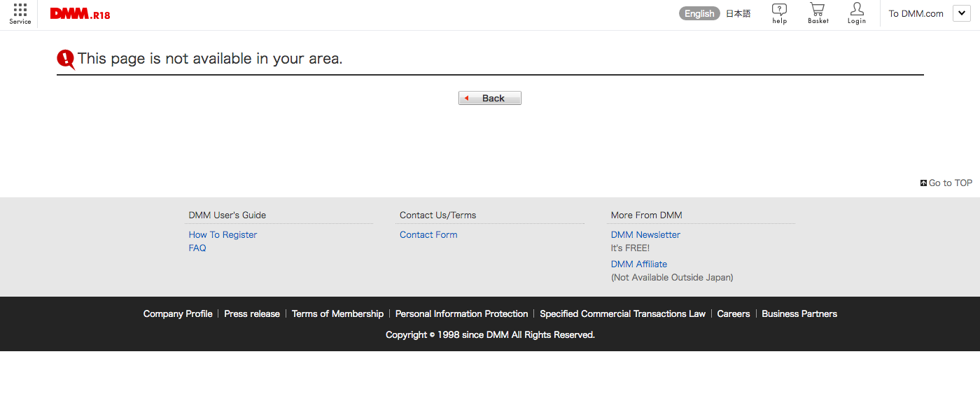Click Go to TOP link
This screenshot has height=396, width=980.
pos(949,183)
